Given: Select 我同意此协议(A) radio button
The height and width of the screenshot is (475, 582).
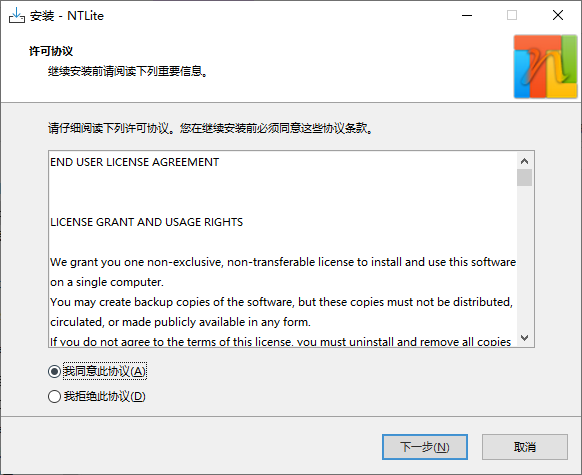Looking at the screenshot, I should point(54,371).
